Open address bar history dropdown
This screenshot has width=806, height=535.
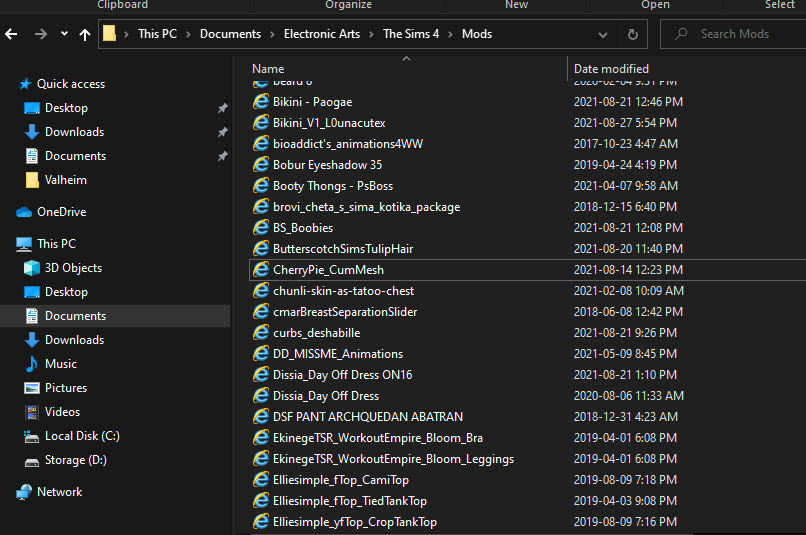tap(602, 35)
